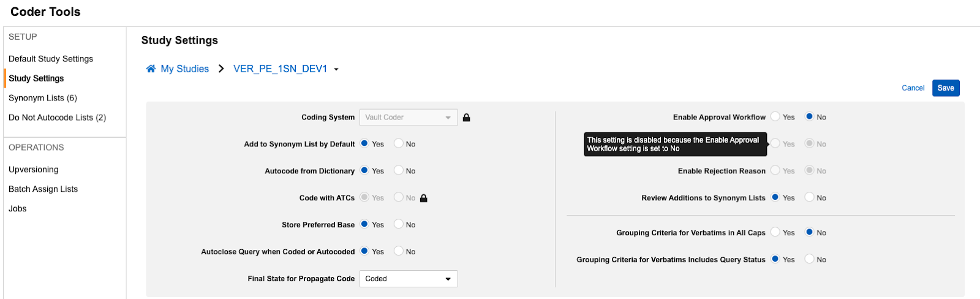Click the lock icon next to Coding System

(466, 118)
